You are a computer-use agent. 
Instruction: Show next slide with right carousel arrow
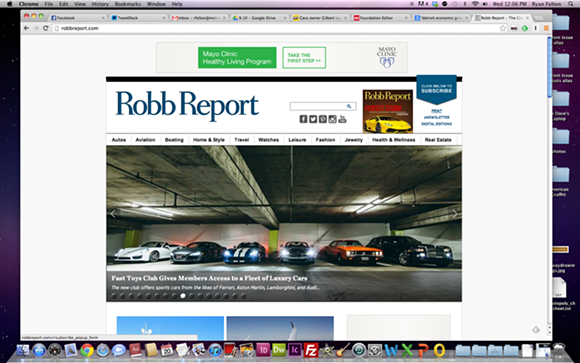click(x=455, y=214)
